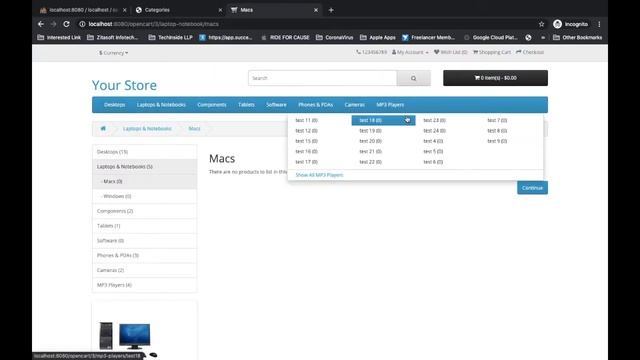Screen dimensions: 640x360
Task: Click Show All MP3 Players link
Action: point(319,175)
